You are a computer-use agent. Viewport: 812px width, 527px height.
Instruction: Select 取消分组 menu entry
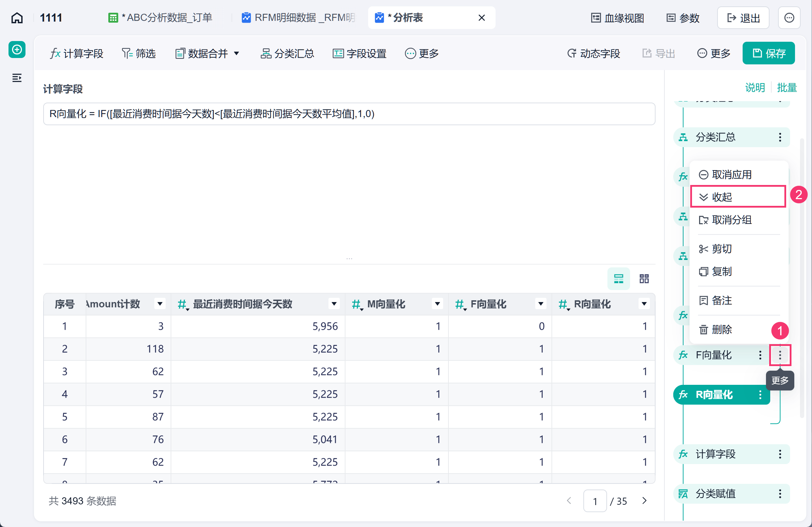[x=738, y=220]
